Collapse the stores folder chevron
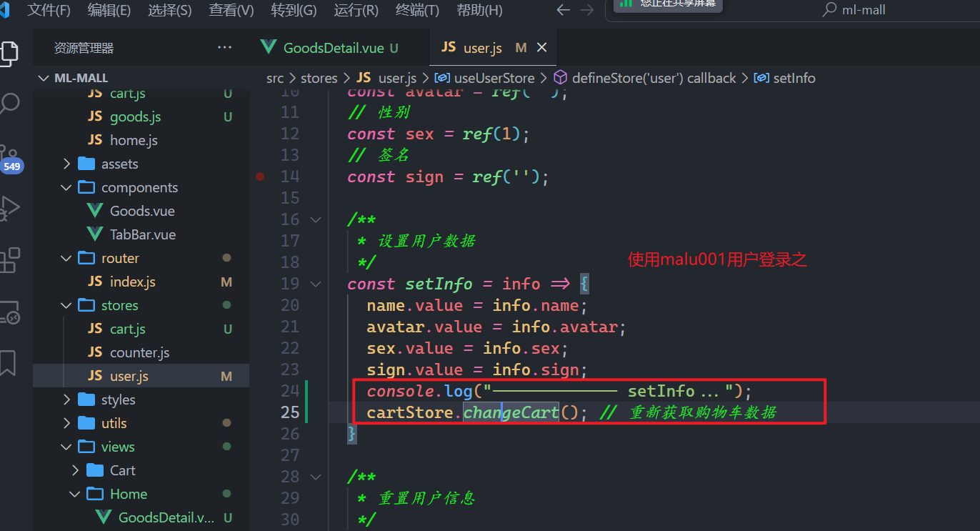The width and height of the screenshot is (980, 531). click(66, 305)
